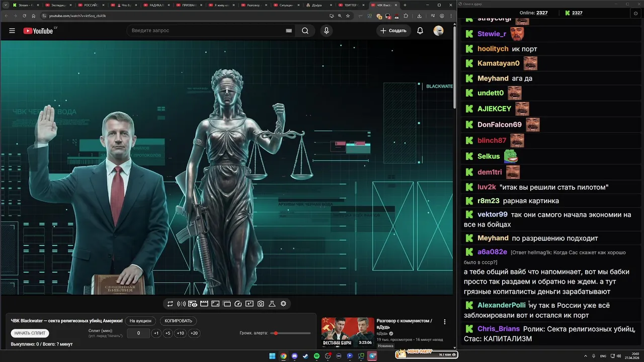Click the speedometer playback speed icon
This screenshot has height=362, width=644.
[238, 304]
